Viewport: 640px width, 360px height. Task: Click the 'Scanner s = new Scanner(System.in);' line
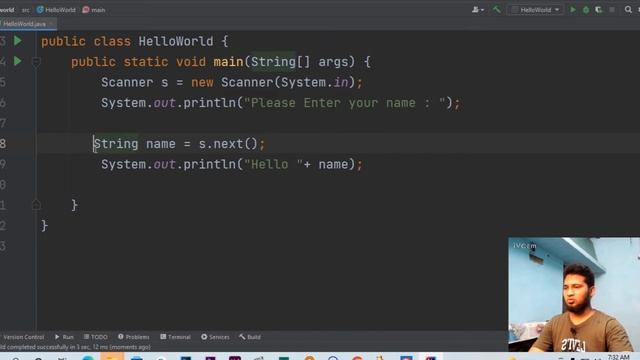point(231,82)
